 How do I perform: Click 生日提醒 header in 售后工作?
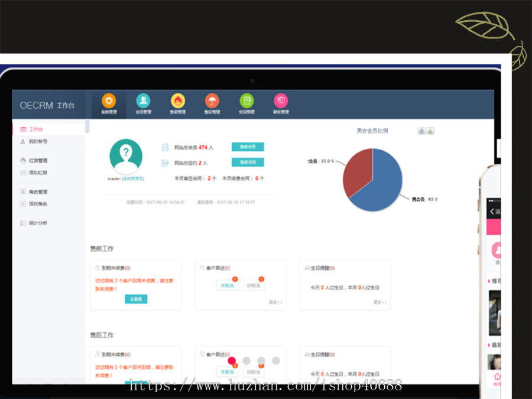coord(323,355)
